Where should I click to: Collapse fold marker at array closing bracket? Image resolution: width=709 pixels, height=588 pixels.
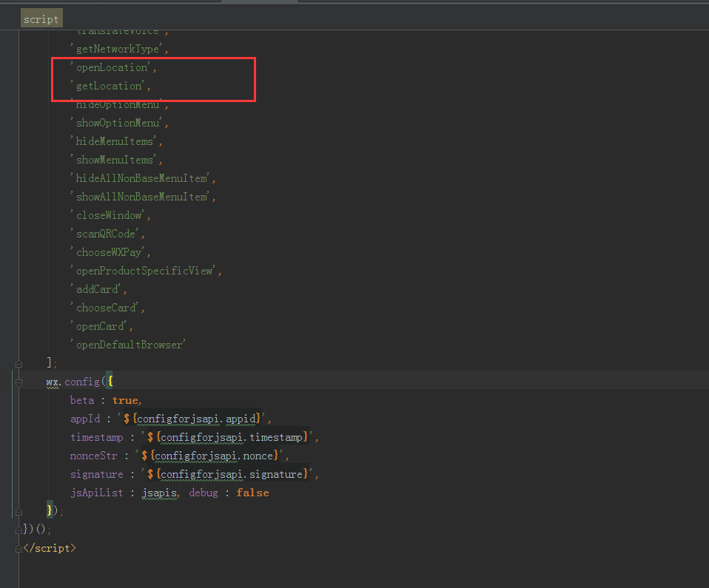(19, 363)
